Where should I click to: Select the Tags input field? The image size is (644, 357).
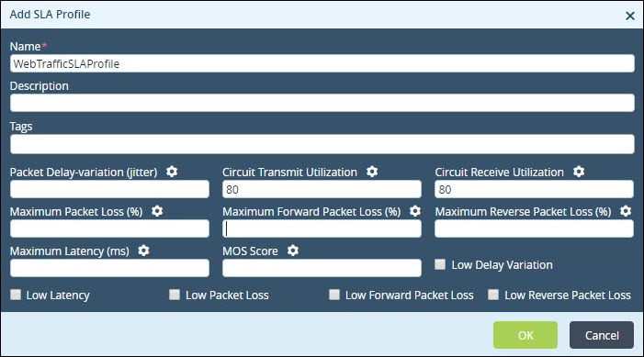(x=322, y=144)
